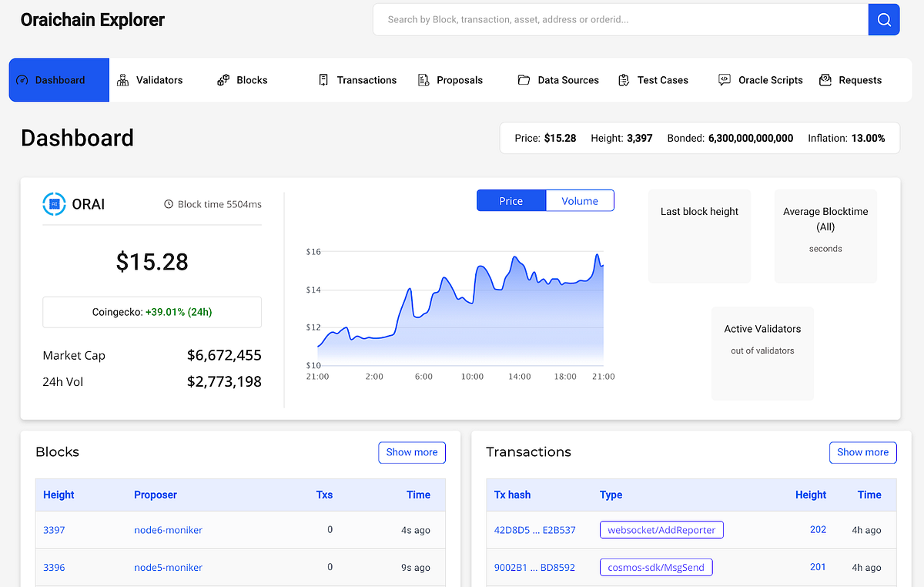Click the Transactions receipt icon
This screenshot has height=587, width=924.
(x=324, y=79)
